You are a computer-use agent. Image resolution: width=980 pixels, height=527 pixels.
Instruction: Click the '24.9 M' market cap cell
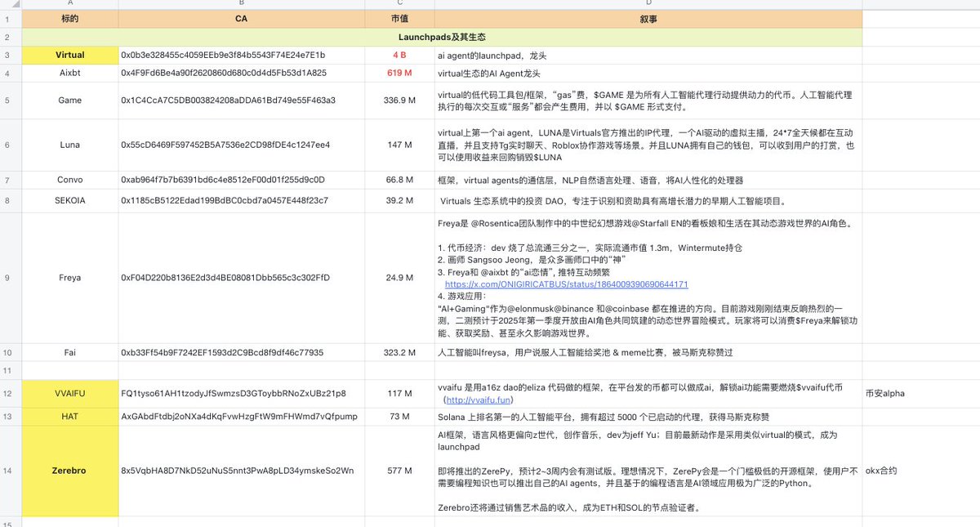click(x=399, y=277)
